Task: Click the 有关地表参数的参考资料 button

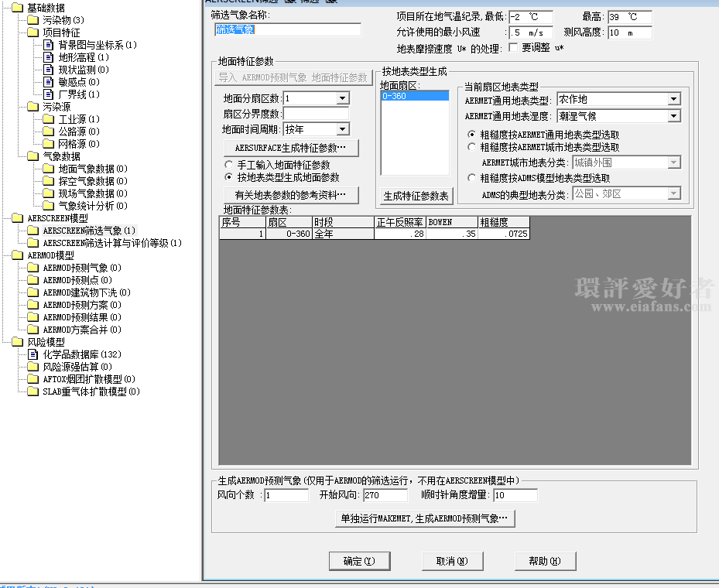Action: click(x=291, y=195)
